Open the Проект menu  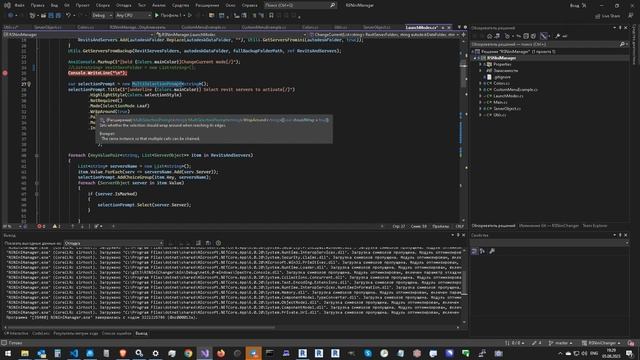(x=82, y=5)
